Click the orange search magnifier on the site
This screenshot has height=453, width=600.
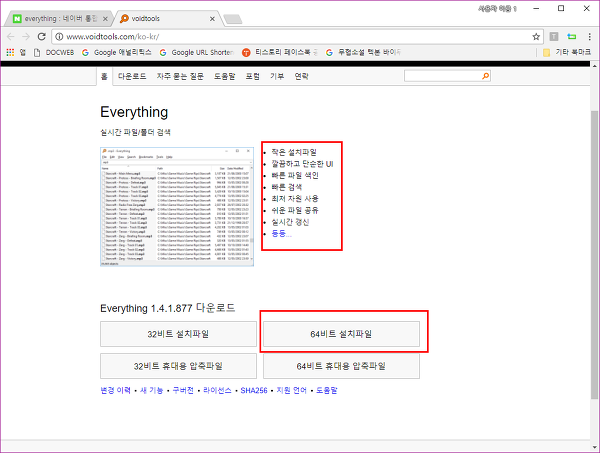point(485,76)
